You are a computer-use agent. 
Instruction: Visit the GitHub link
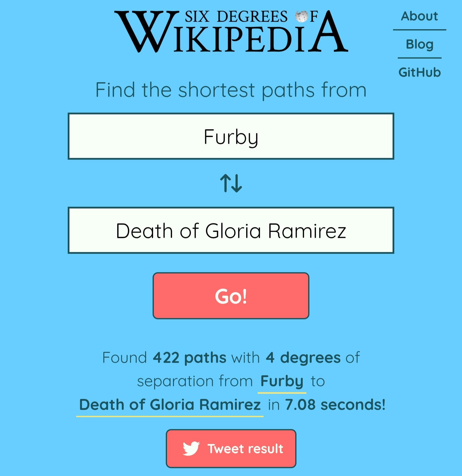click(420, 72)
